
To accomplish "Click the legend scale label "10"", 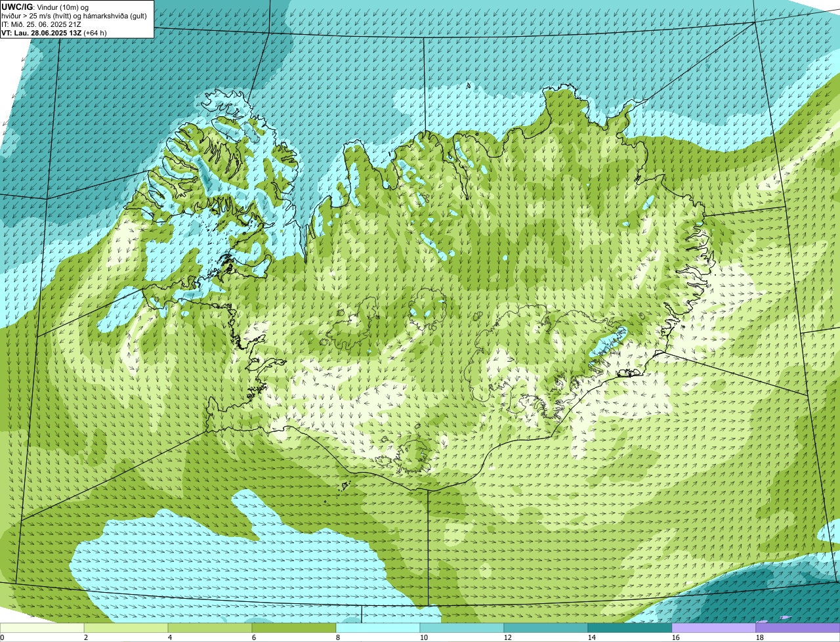I will click(424, 637).
